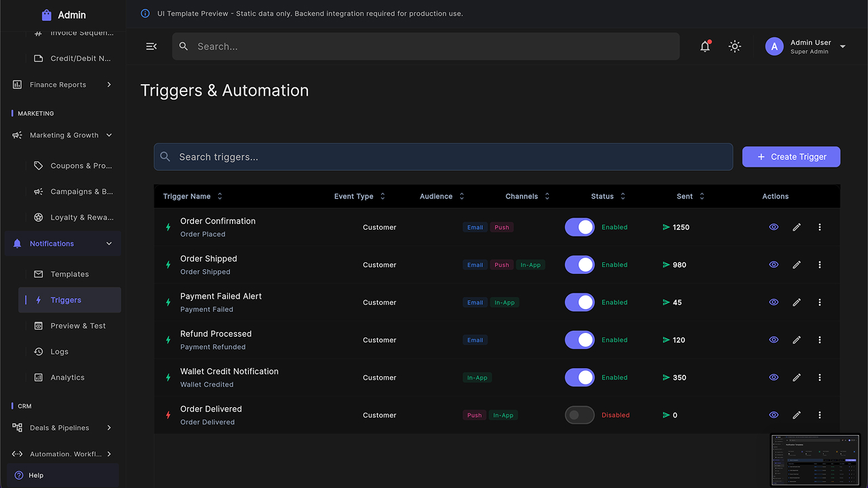Open Templates in the sidebar
868x488 pixels.
click(x=70, y=274)
